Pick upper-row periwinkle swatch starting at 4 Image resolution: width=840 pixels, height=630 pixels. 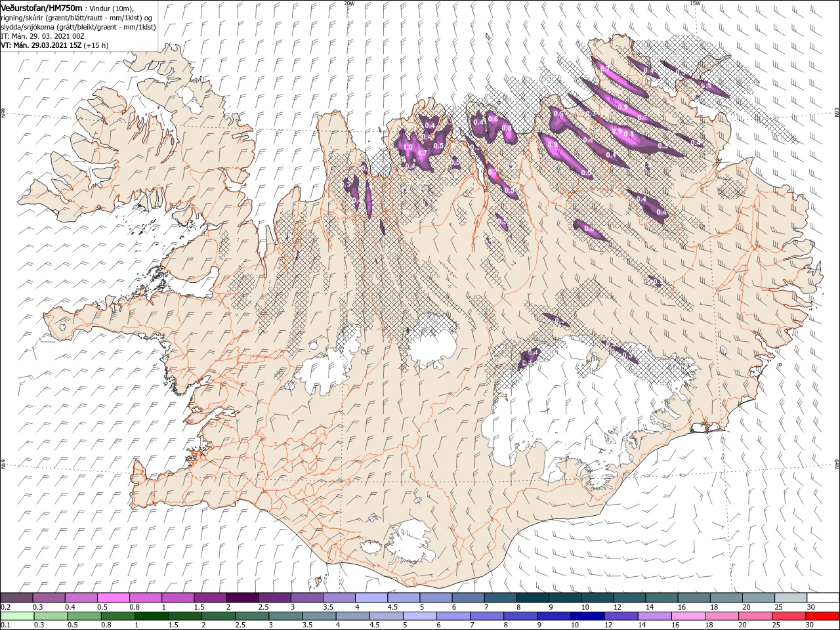tap(371, 598)
